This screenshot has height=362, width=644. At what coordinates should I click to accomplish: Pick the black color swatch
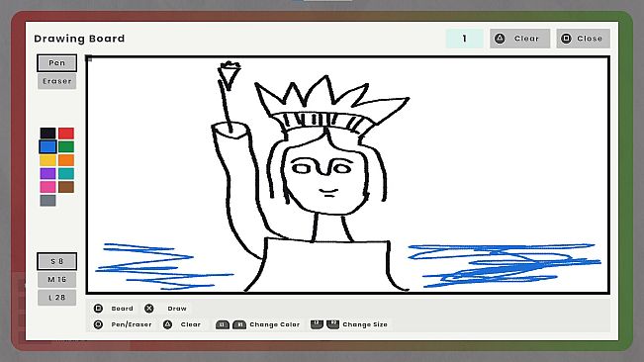47,133
